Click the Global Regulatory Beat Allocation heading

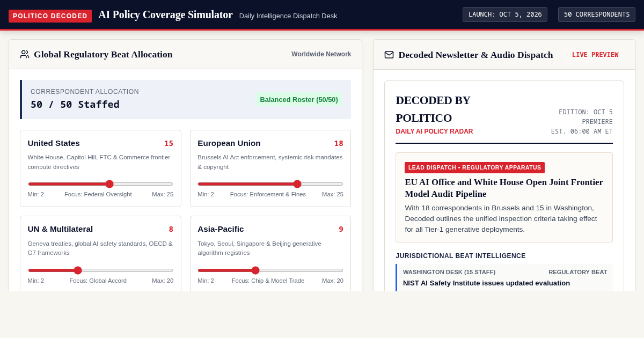tap(103, 54)
